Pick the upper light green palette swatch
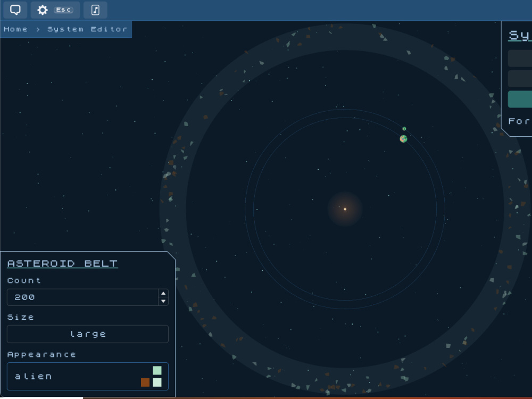This screenshot has height=399, width=532. click(157, 370)
